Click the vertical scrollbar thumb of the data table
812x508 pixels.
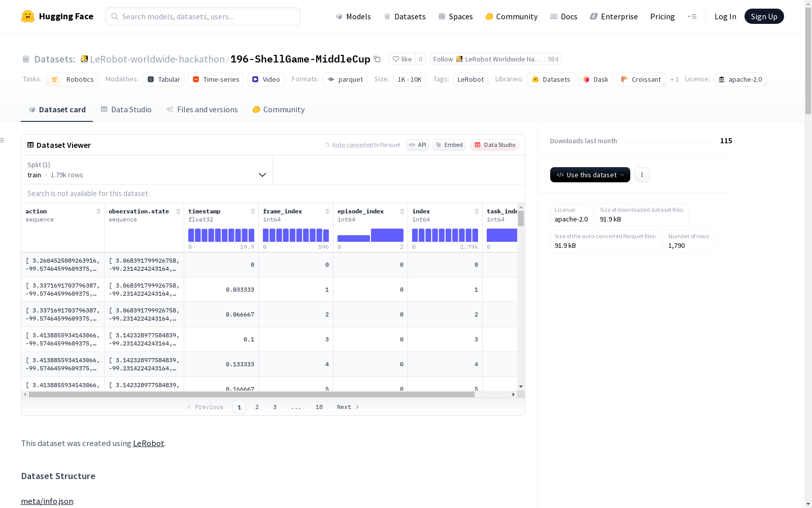521,218
